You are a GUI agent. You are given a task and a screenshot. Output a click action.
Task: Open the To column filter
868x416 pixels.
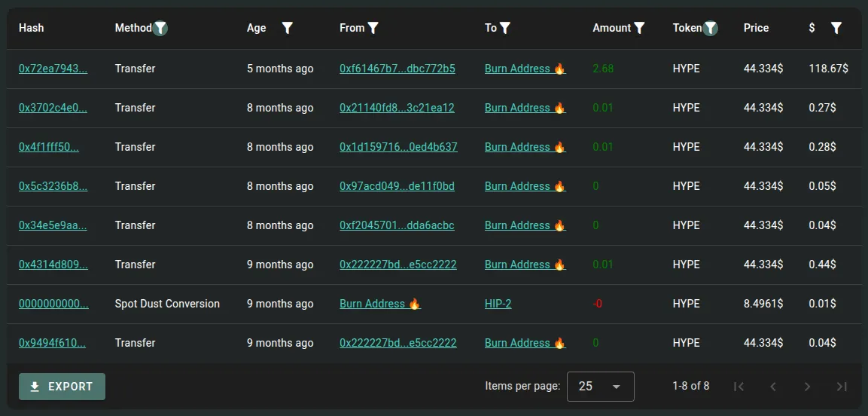pyautogui.click(x=504, y=28)
